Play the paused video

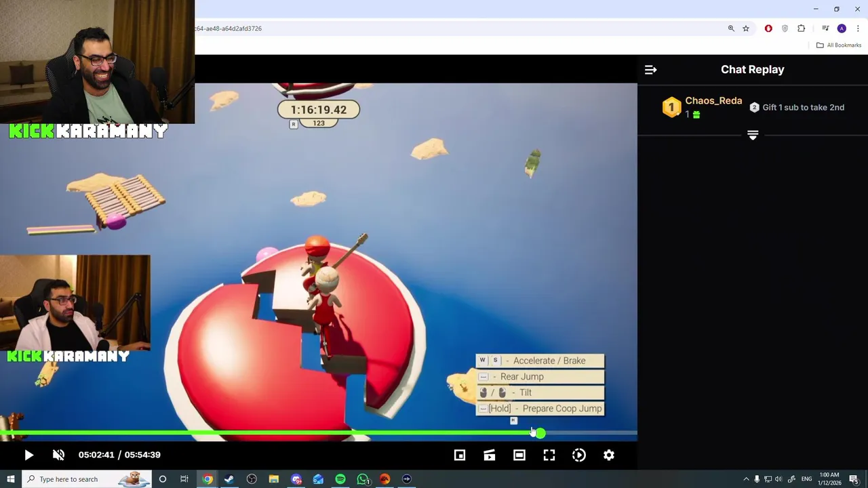pyautogui.click(x=28, y=455)
